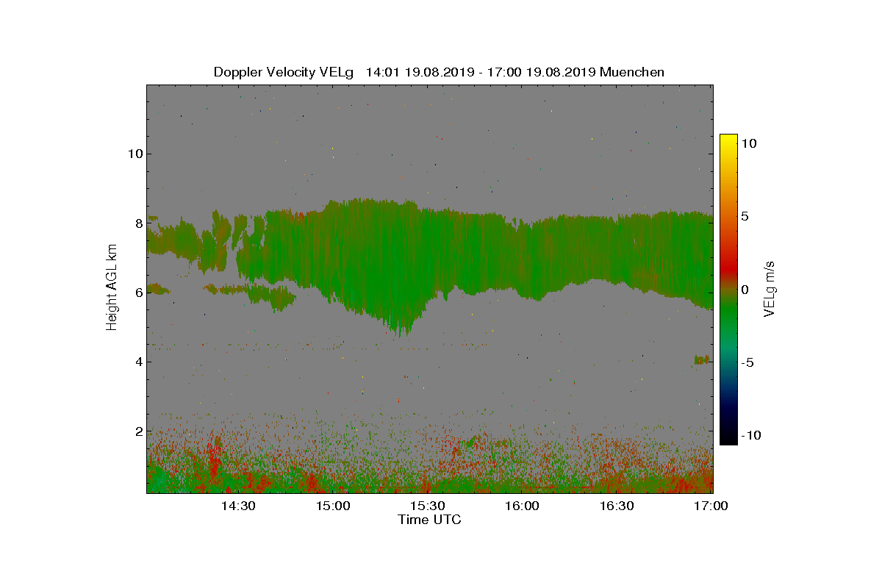Click the height tick label 10
882x588 pixels.
pyautogui.click(x=134, y=154)
